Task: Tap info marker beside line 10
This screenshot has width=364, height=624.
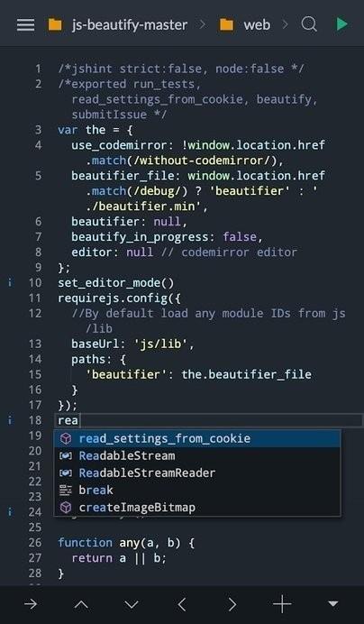Action: [10, 283]
